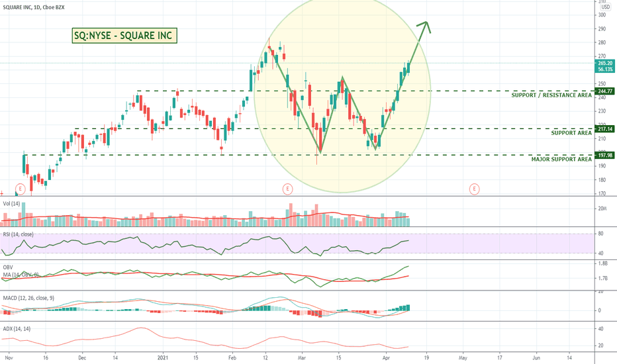Click the 244.77 price level tag
Image resolution: width=617 pixels, height=364 pixels.
pos(605,91)
